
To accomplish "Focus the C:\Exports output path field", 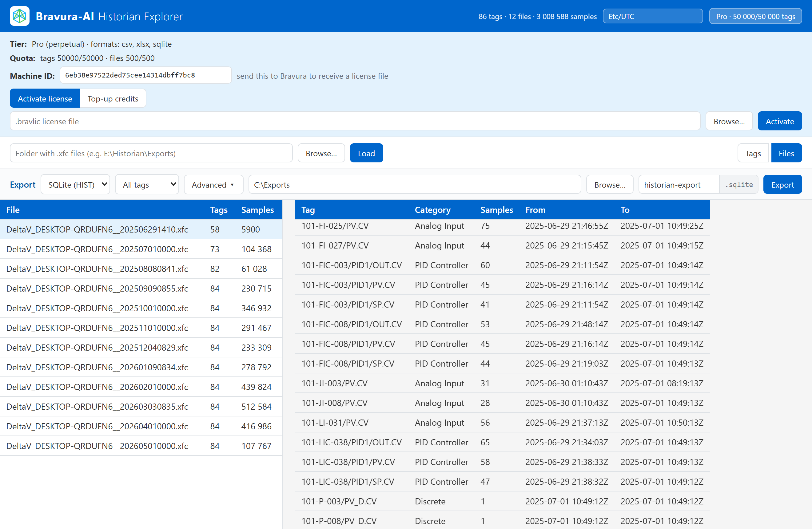I will pyautogui.click(x=415, y=185).
